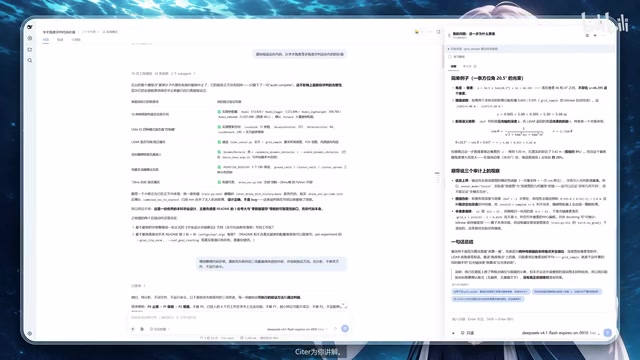Viewport: 640px width, 360px height.
Task: Click the second user message bubble mid-conversation
Action: (x=271, y=264)
